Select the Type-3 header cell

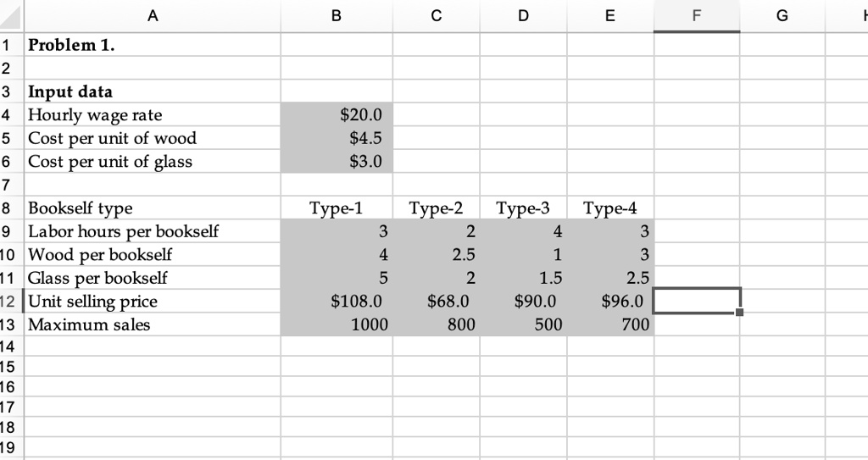[523, 208]
